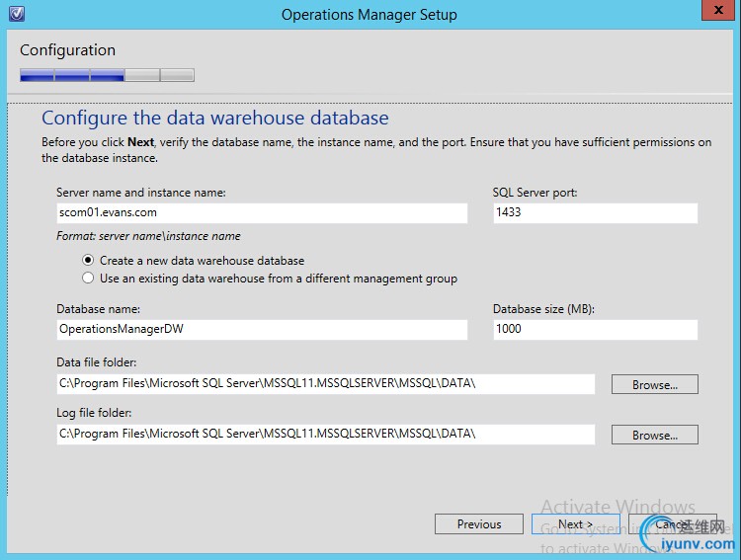Viewport: 741px width, 560px height.
Task: Proceed with the Next button
Action: point(576,524)
